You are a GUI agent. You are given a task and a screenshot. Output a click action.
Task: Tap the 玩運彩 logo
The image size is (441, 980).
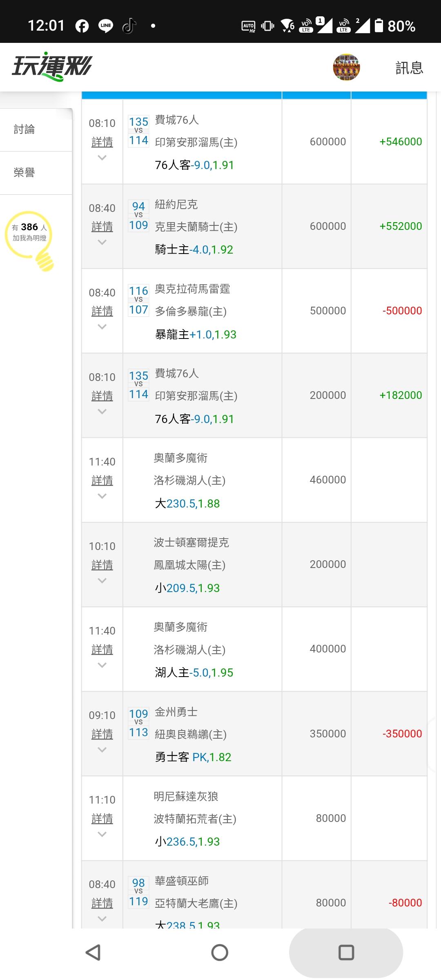click(x=52, y=67)
